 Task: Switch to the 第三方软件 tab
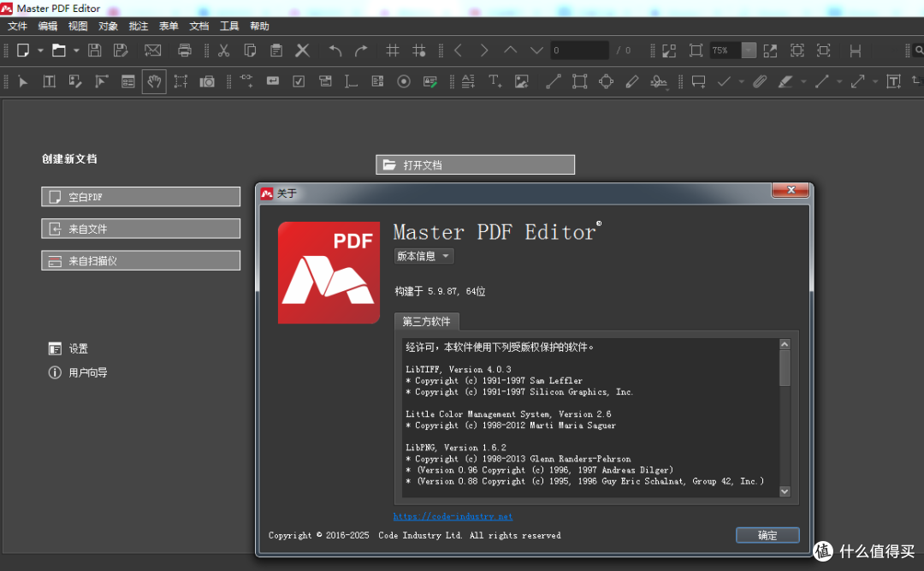[x=426, y=321]
